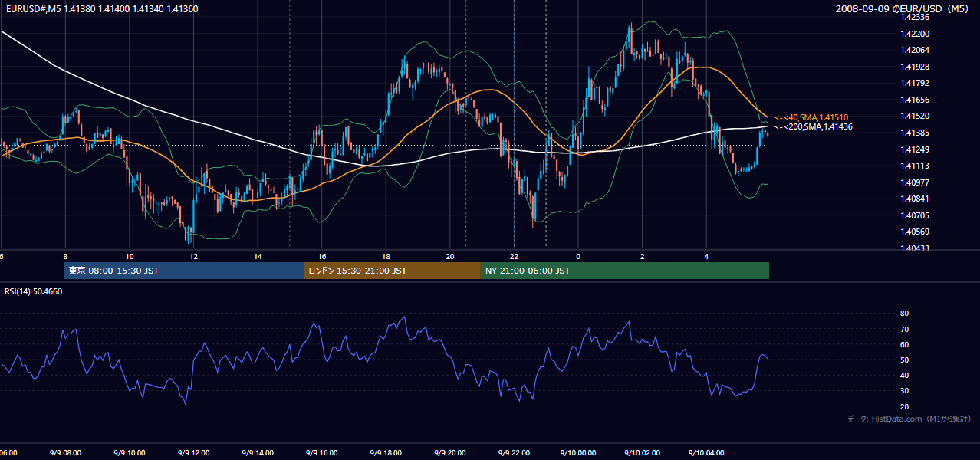Select the 東京 08:00-15:30 JST session bar
This screenshot has height=460, width=980.
[x=184, y=271]
